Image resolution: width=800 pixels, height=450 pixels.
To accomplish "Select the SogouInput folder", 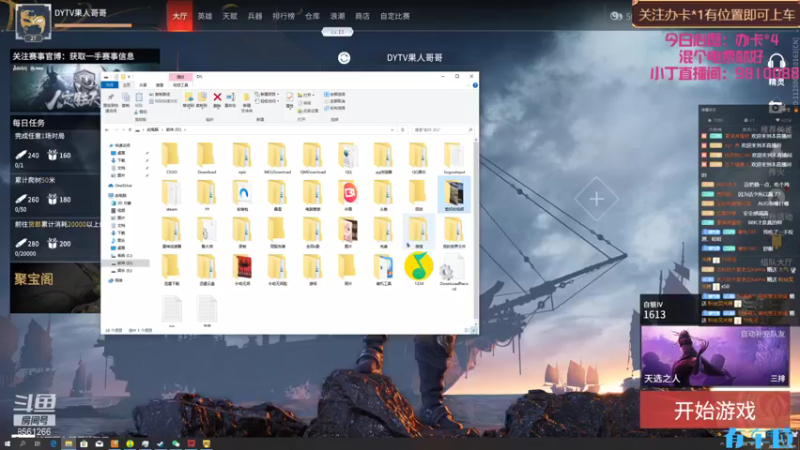I will pos(454,158).
